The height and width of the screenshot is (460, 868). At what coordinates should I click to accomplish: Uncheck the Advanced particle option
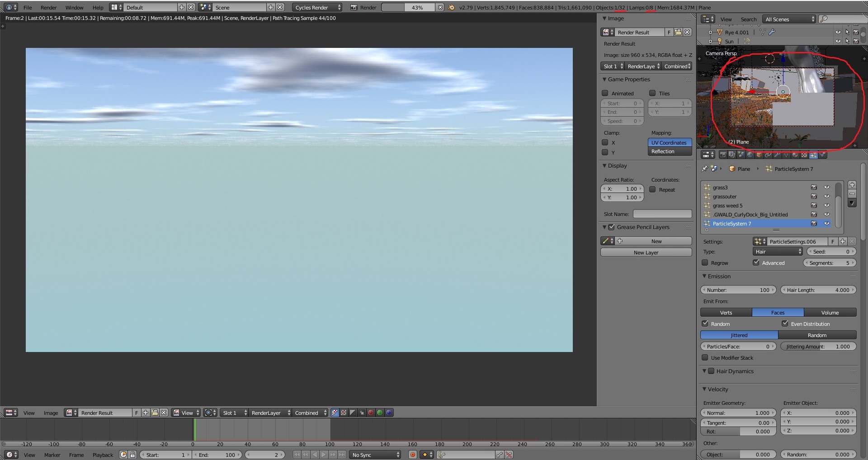pos(756,263)
